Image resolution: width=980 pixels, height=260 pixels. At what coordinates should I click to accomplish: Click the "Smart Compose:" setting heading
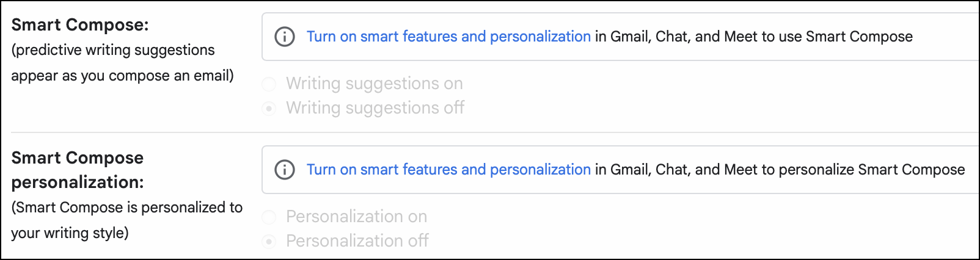click(80, 25)
